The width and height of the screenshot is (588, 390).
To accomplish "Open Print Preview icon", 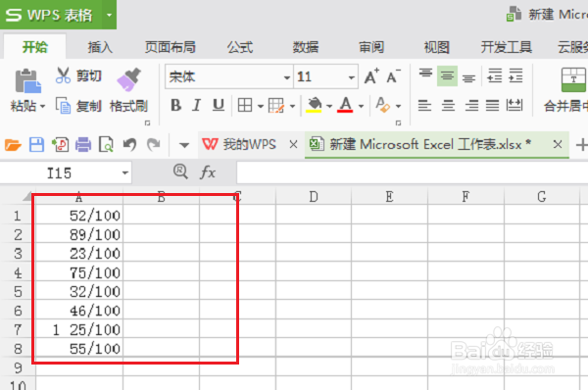I will click(x=106, y=145).
